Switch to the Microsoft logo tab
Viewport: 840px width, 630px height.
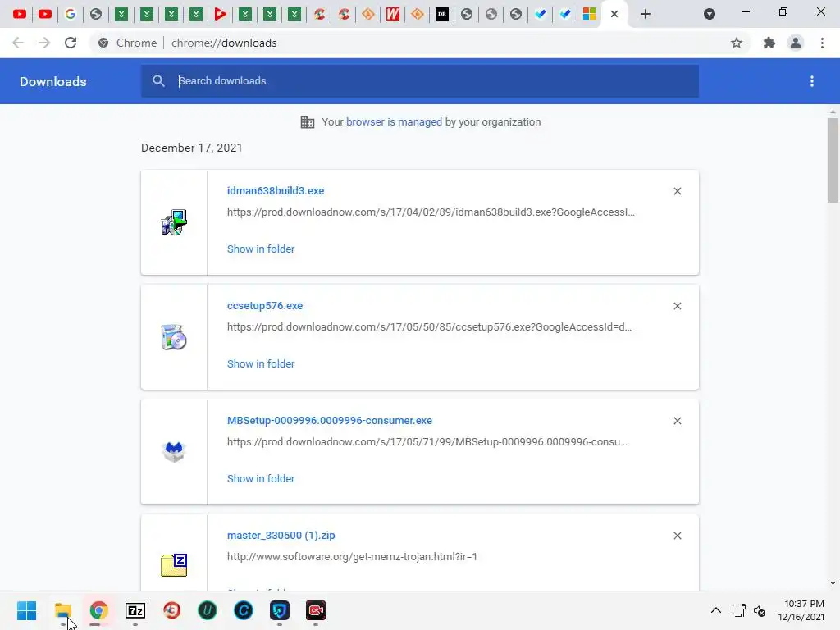589,14
